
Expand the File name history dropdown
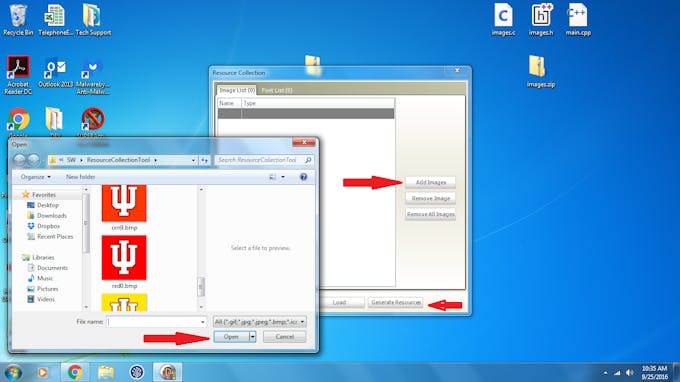pos(203,322)
